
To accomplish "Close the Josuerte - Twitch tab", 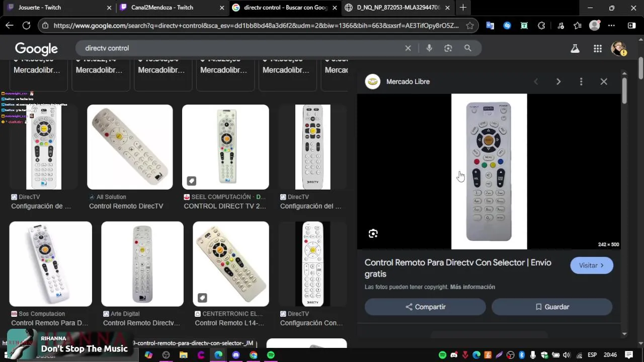I will click(109, 8).
